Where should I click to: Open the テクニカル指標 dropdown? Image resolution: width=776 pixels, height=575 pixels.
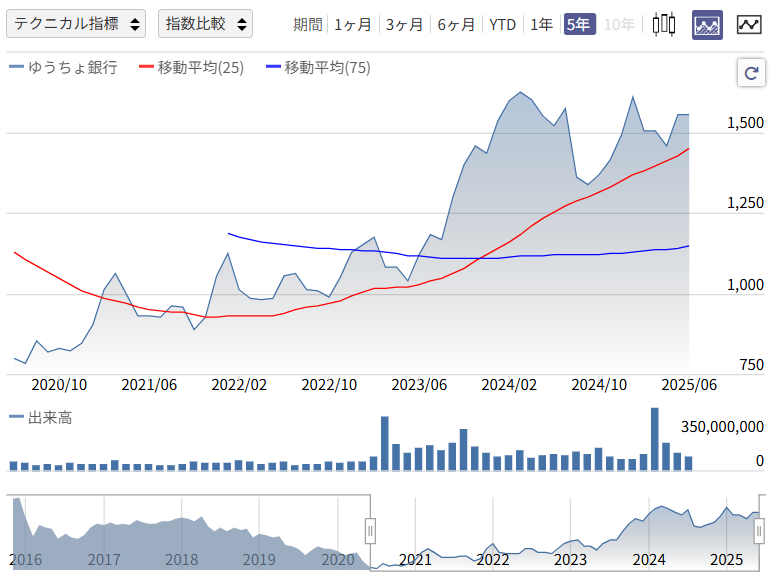coord(76,24)
